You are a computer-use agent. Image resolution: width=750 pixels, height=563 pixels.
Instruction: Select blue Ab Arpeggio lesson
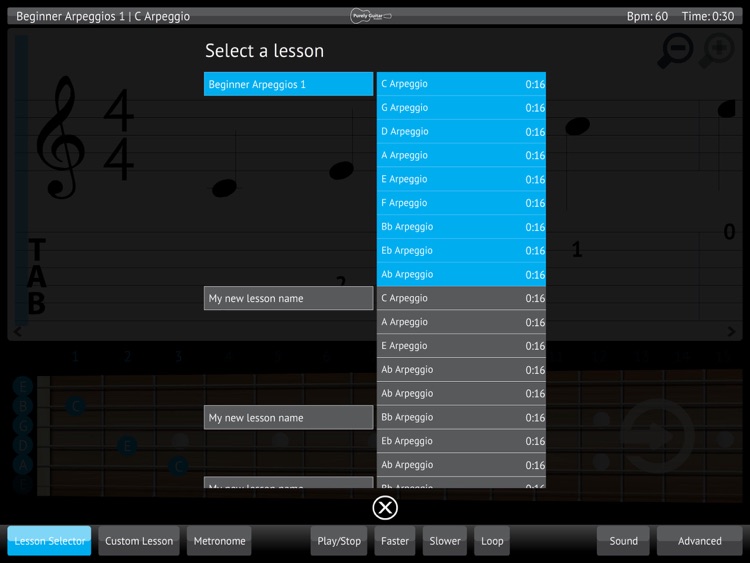coord(461,275)
